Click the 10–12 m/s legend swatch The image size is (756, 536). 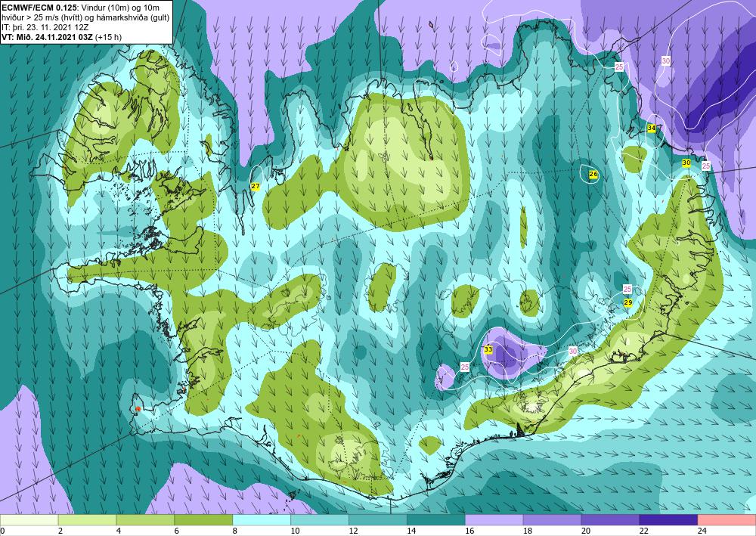[x=320, y=520]
